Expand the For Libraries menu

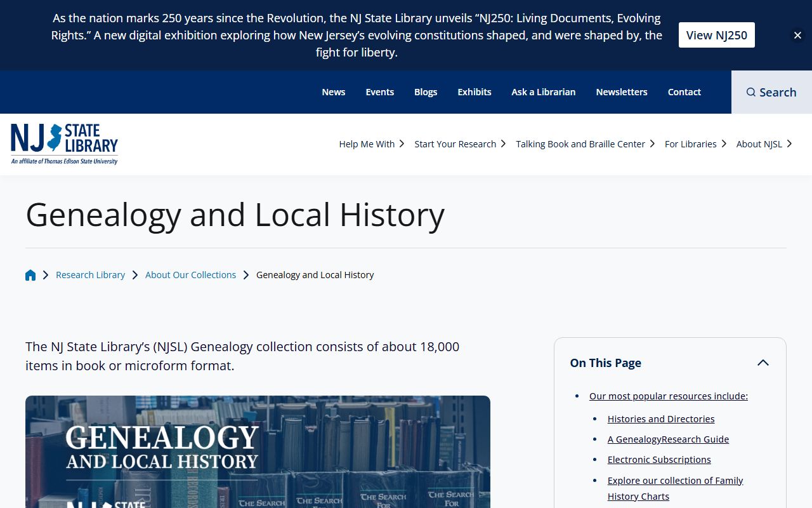point(695,144)
